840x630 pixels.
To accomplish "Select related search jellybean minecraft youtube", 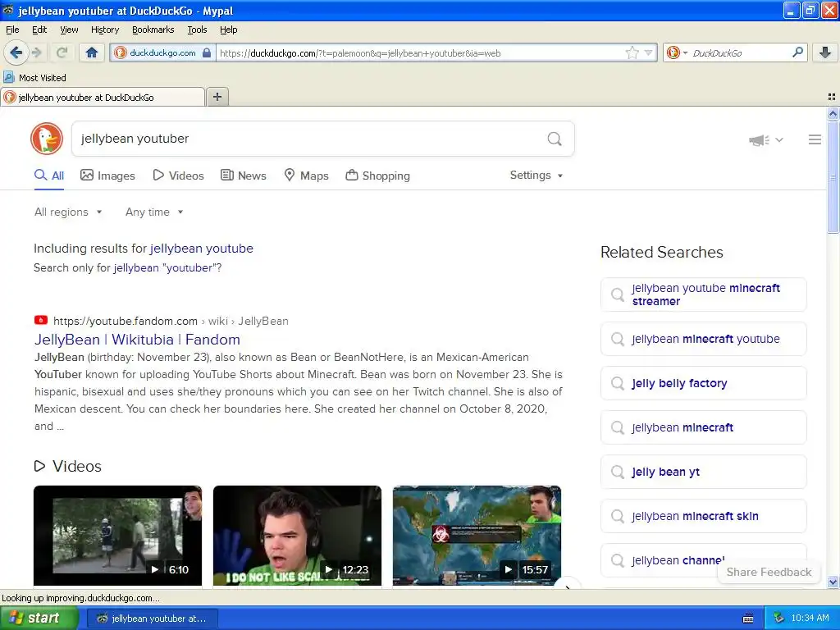I will (x=703, y=339).
